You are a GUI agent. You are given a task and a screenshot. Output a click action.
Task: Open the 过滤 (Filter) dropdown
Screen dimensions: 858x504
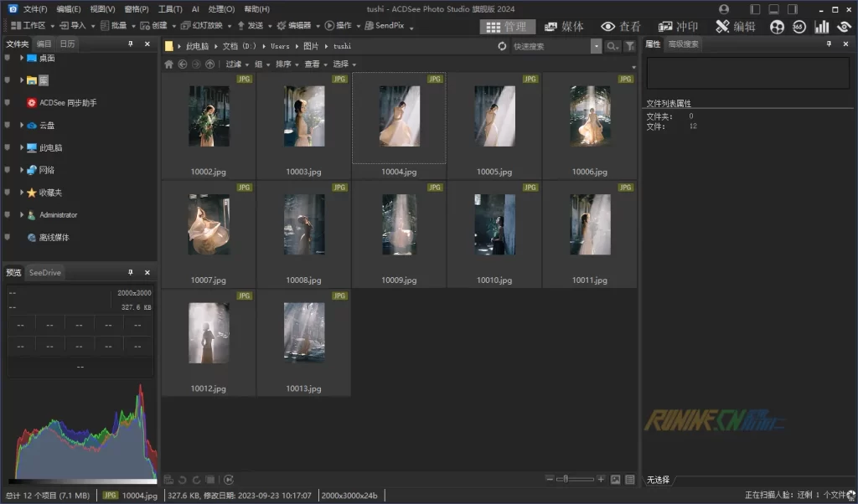pos(236,64)
